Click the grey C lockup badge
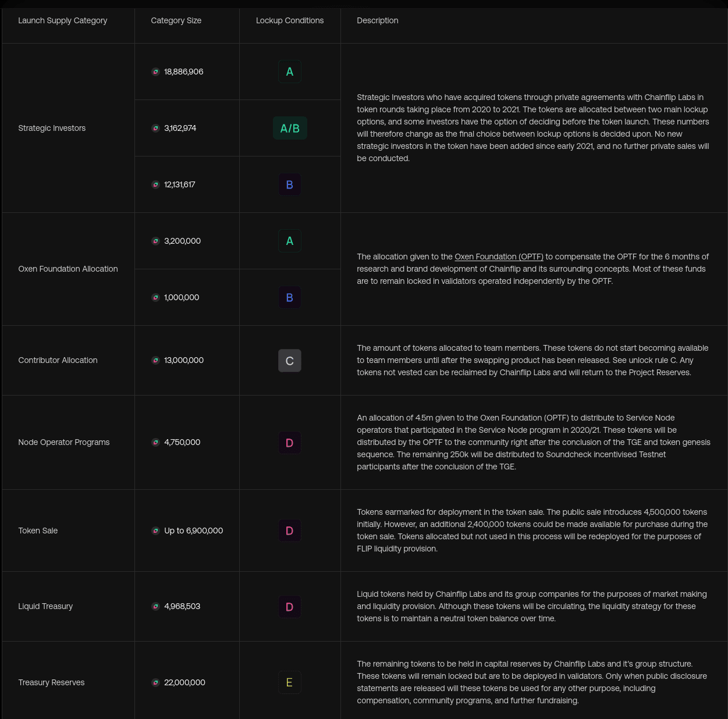The image size is (728, 719). click(x=290, y=361)
